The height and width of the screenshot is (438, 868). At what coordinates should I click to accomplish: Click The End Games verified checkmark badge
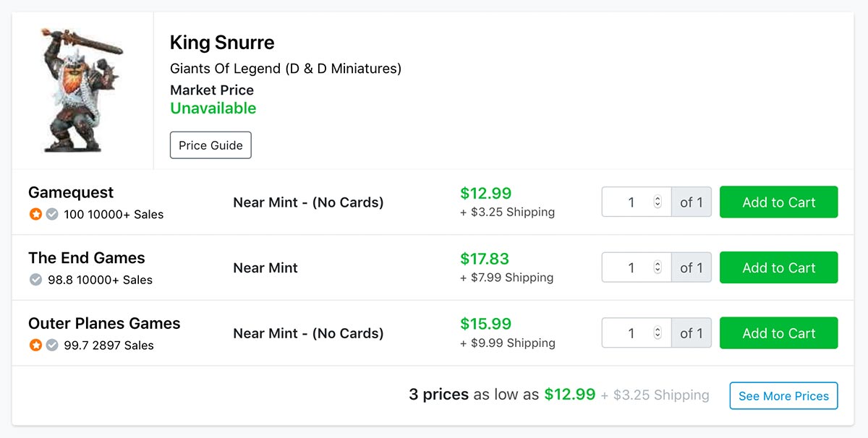pyautogui.click(x=35, y=280)
